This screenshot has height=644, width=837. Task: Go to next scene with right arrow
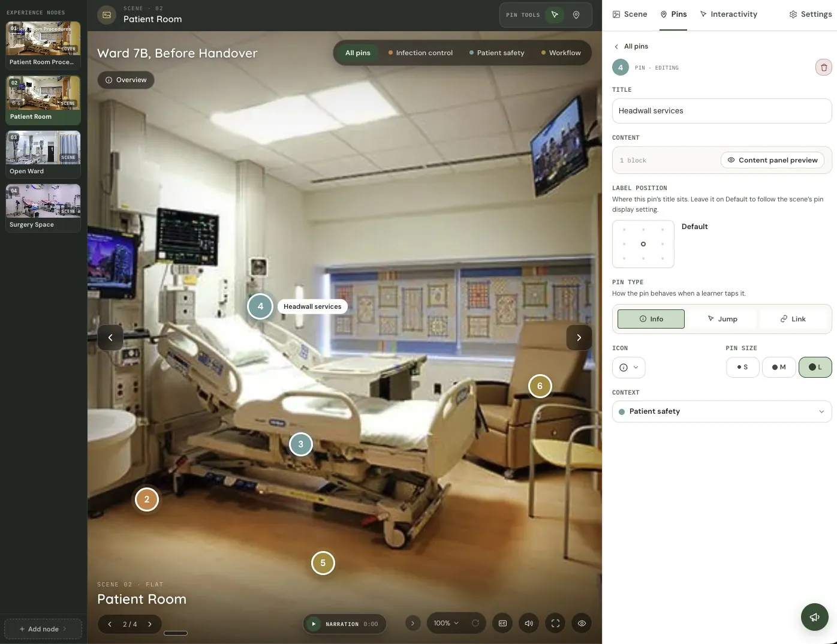point(579,338)
